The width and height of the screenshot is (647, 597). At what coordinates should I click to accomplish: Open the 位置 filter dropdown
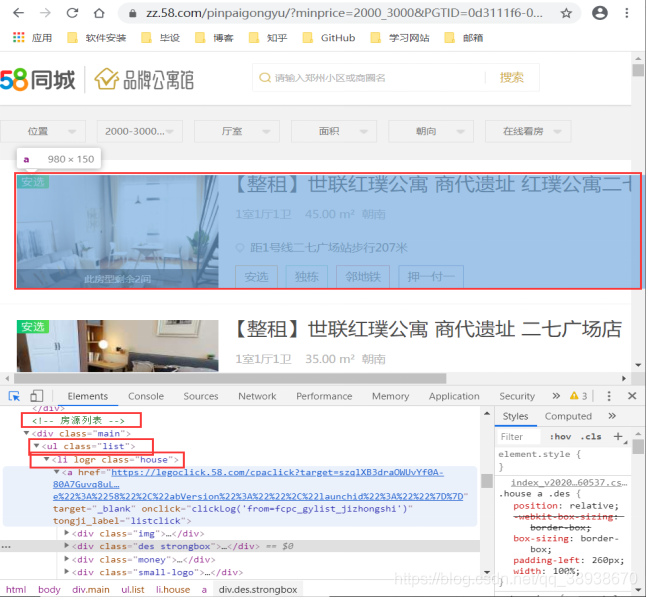tap(43, 131)
